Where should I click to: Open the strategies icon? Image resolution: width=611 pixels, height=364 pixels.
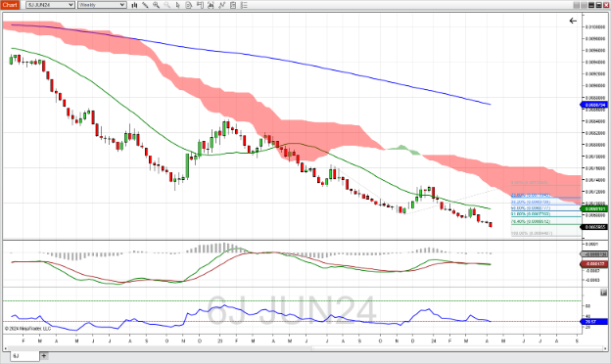[233, 5]
